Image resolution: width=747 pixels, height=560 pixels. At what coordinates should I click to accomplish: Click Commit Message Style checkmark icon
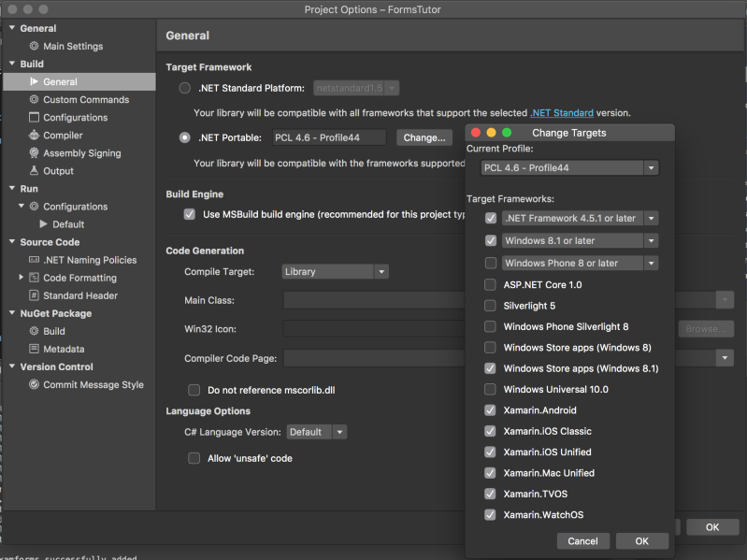point(34,384)
